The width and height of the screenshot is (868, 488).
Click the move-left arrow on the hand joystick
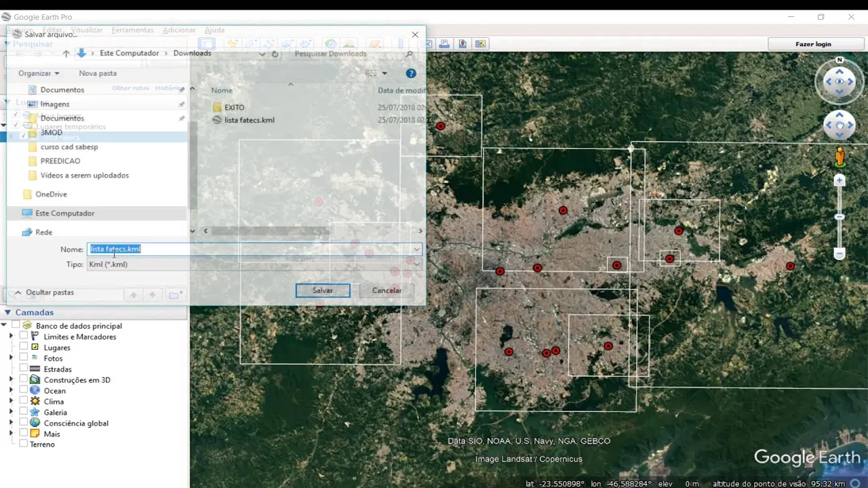coord(829,125)
